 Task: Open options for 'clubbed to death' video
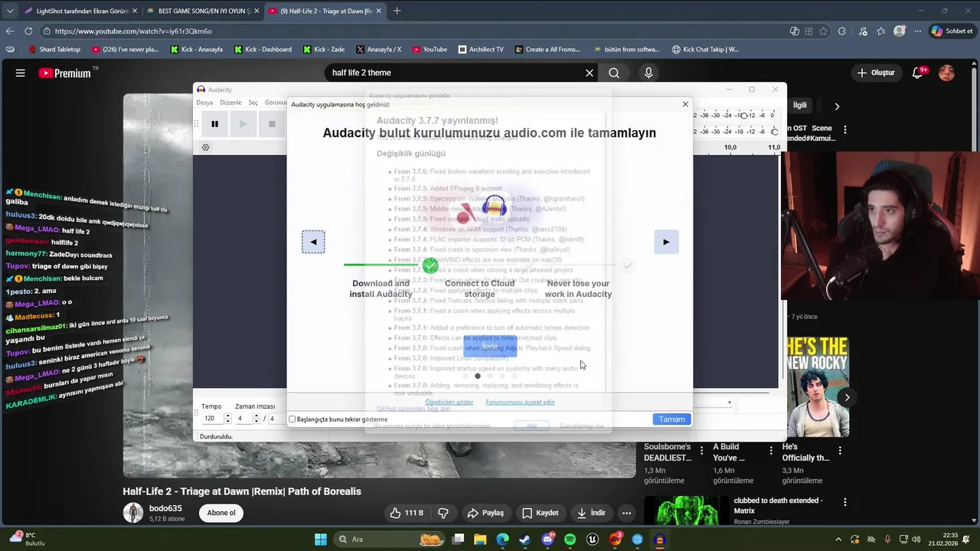coord(845,503)
